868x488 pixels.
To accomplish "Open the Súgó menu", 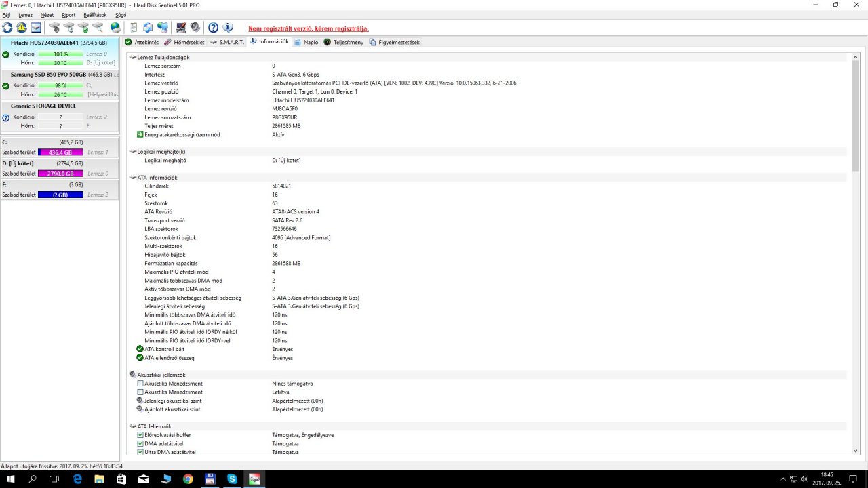I will coord(121,15).
